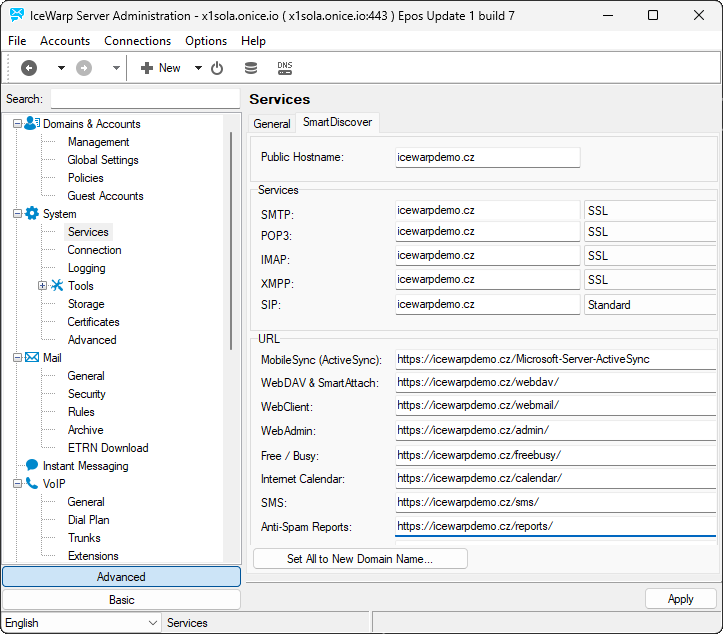Select Trunks tree item

point(84,538)
